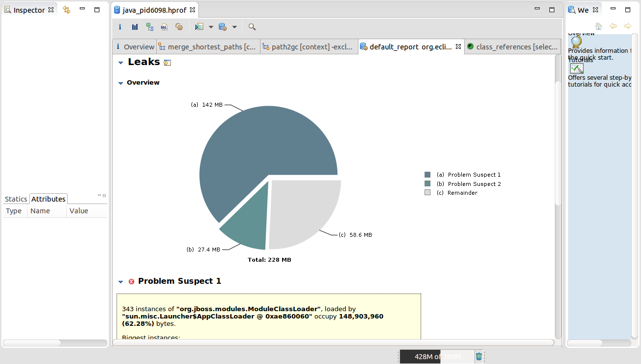Open the Run Expert System Test dropdown arrow
The width and height of the screenshot is (641, 364).
click(x=211, y=27)
